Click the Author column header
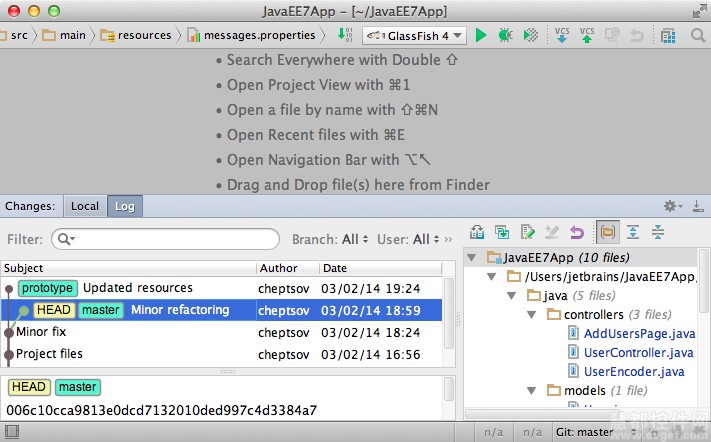The width and height of the screenshot is (711, 442). pyautogui.click(x=287, y=268)
